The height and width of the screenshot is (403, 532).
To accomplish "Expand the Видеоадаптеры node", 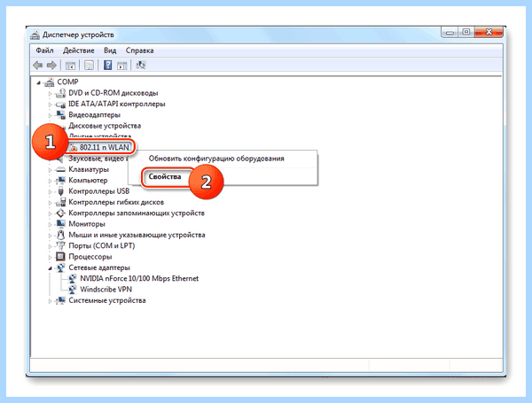I will click(x=50, y=115).
